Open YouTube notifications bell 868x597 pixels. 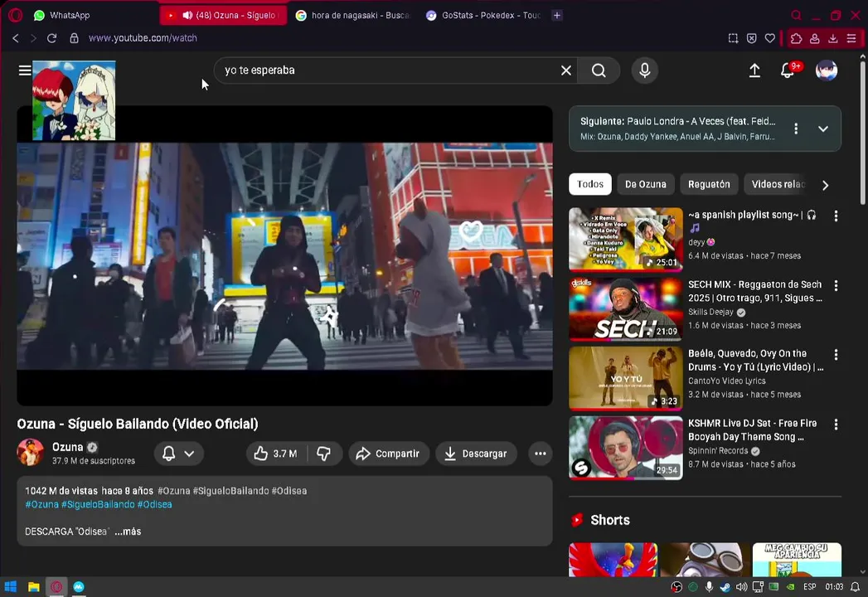coord(788,70)
